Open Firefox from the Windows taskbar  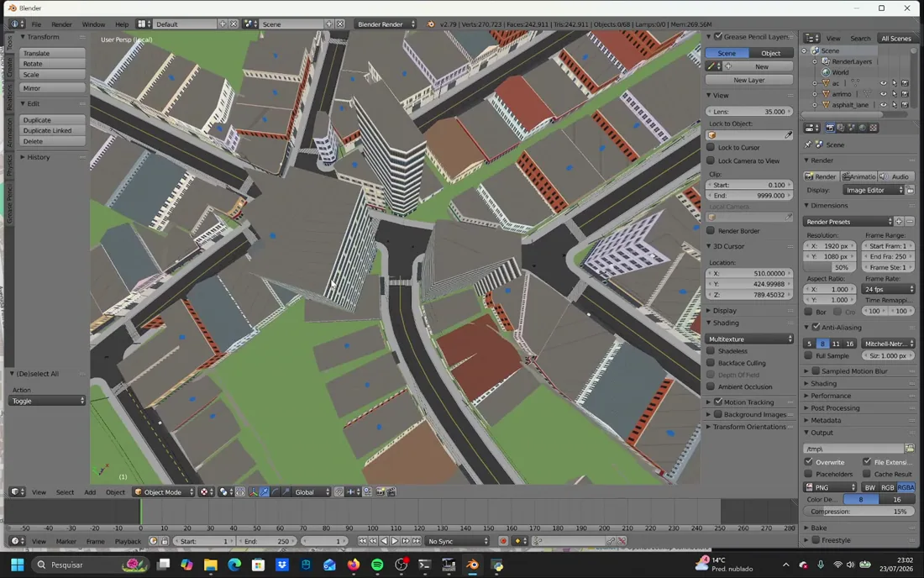coord(353,565)
